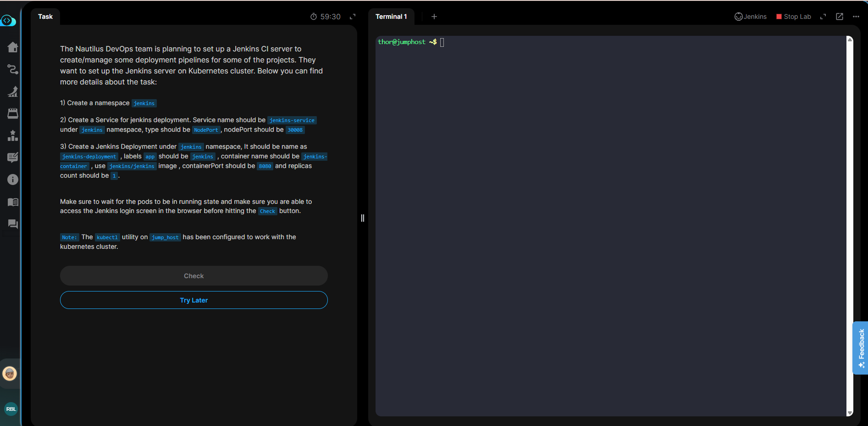
Task: Open the chat bubbles sidebar icon
Action: pos(13,224)
